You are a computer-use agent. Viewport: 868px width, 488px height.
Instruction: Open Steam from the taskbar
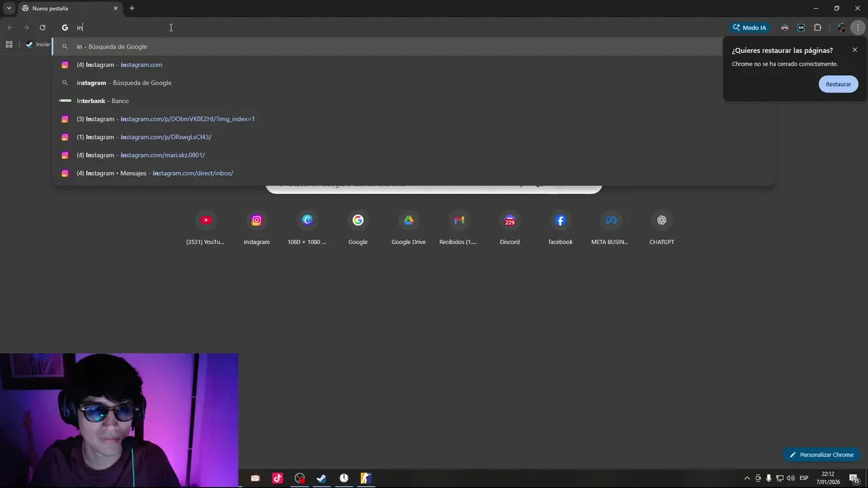coord(321,479)
